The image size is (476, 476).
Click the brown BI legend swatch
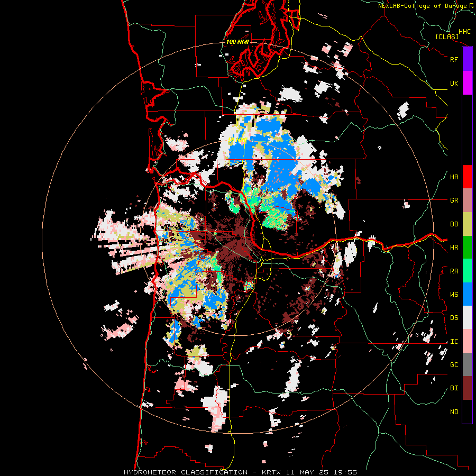(467, 388)
